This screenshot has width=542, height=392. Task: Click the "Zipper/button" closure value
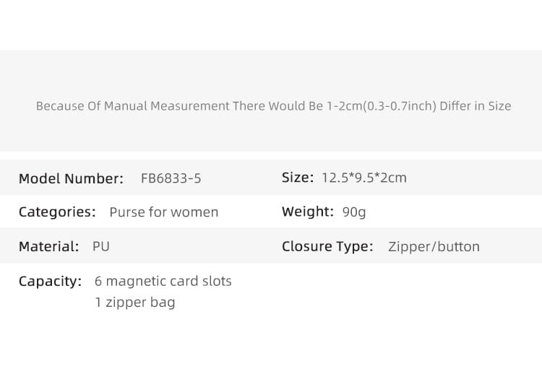(x=434, y=247)
